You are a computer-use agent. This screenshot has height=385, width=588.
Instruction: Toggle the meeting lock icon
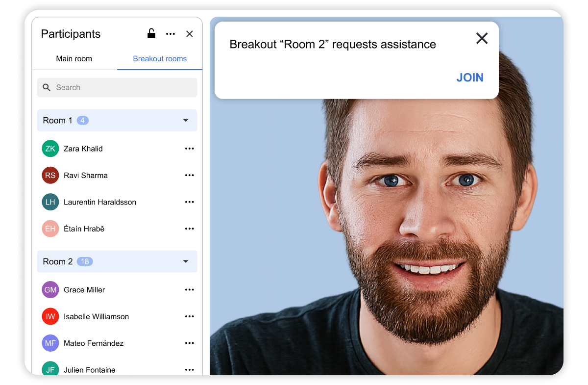point(151,34)
